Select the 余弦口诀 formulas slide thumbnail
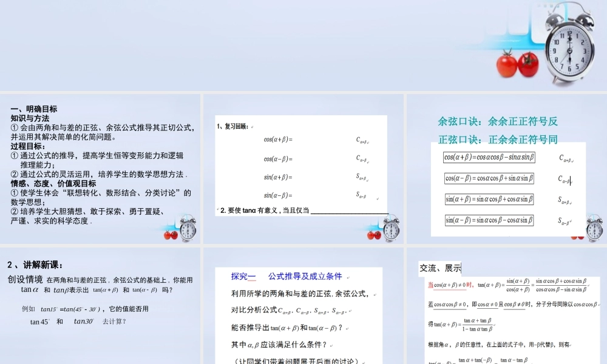The image size is (607, 364). click(x=507, y=169)
